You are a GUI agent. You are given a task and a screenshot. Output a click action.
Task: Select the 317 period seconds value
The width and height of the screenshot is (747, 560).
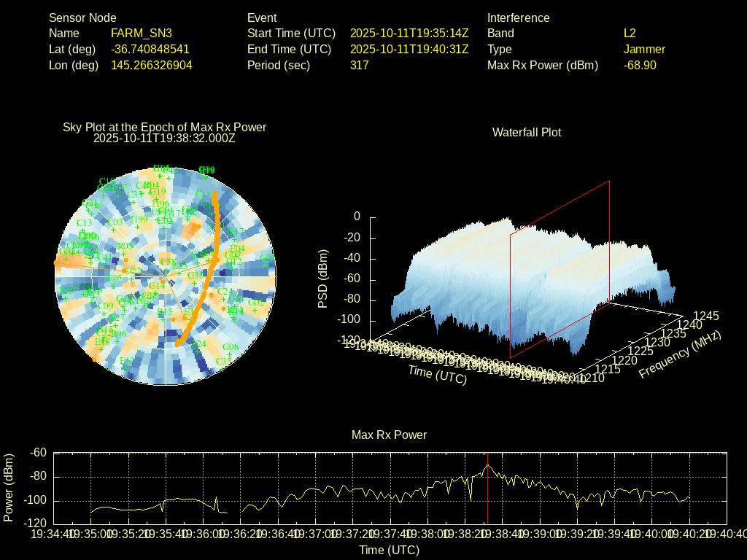360,66
